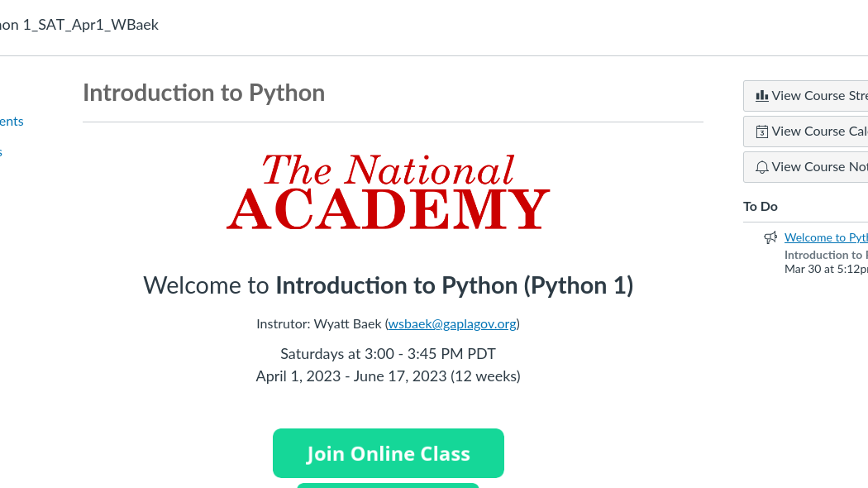Click the To Do section heading
The height and width of the screenshot is (488, 868).
pos(761,207)
